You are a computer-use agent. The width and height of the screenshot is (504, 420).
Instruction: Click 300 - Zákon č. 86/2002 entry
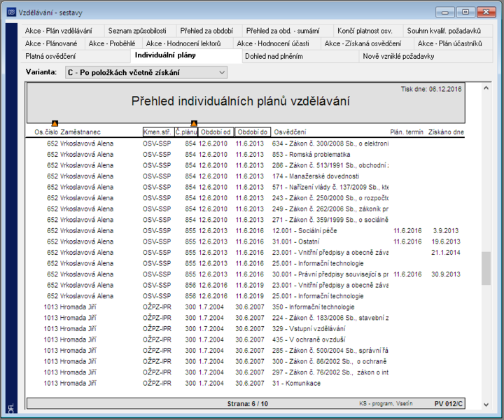click(x=329, y=361)
